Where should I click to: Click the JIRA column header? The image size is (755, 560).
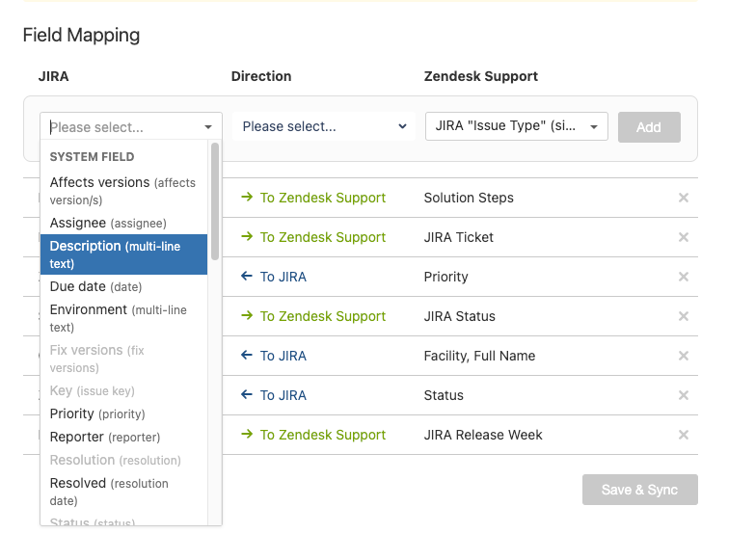click(x=53, y=76)
